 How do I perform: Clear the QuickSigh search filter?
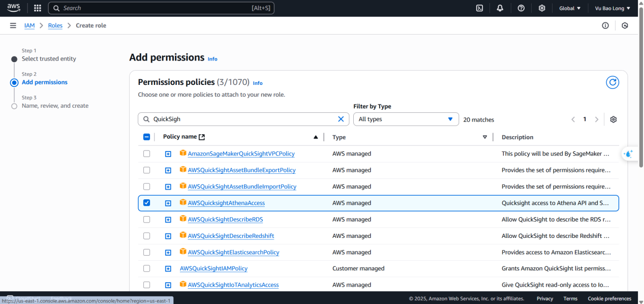pyautogui.click(x=341, y=119)
